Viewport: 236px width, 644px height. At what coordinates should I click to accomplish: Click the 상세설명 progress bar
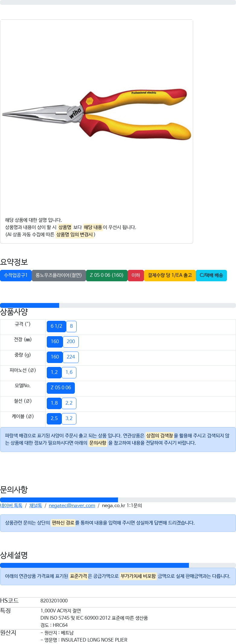pos(118,565)
